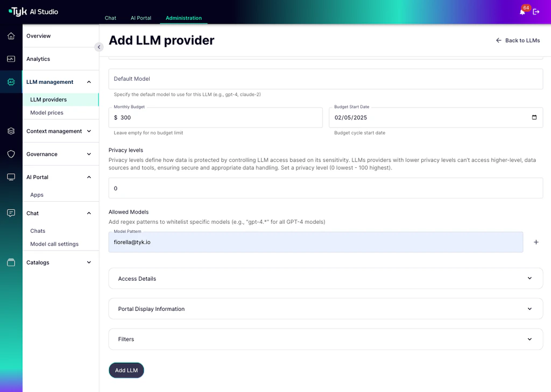
Task: Collapse the sidebar with arrow button
Action: click(x=99, y=47)
